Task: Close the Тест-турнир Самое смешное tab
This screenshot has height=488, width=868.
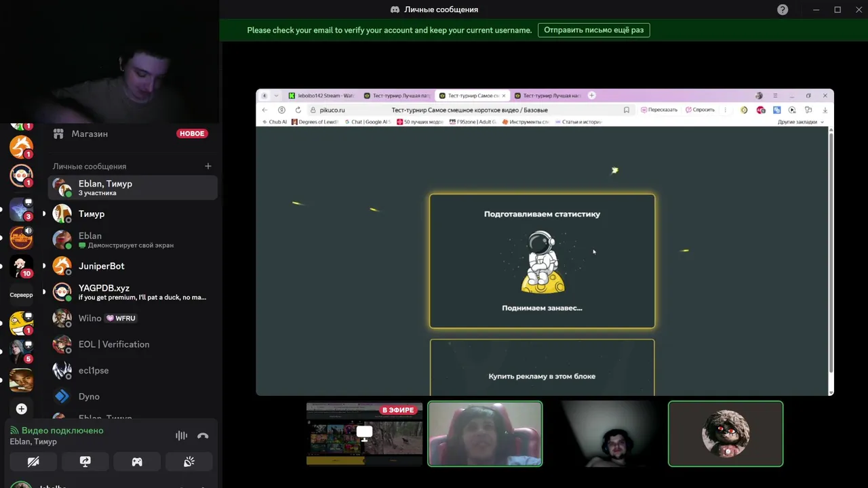Action: click(x=505, y=96)
